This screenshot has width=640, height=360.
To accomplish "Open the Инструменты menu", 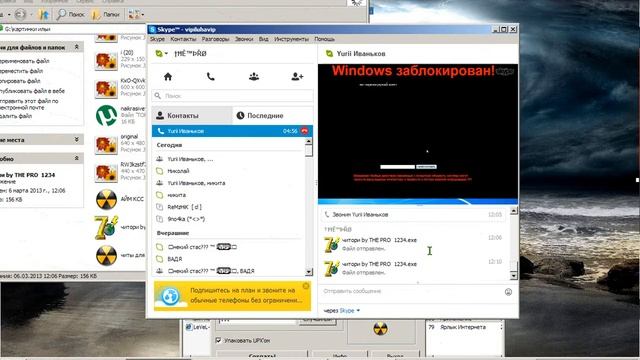I will coord(291,39).
